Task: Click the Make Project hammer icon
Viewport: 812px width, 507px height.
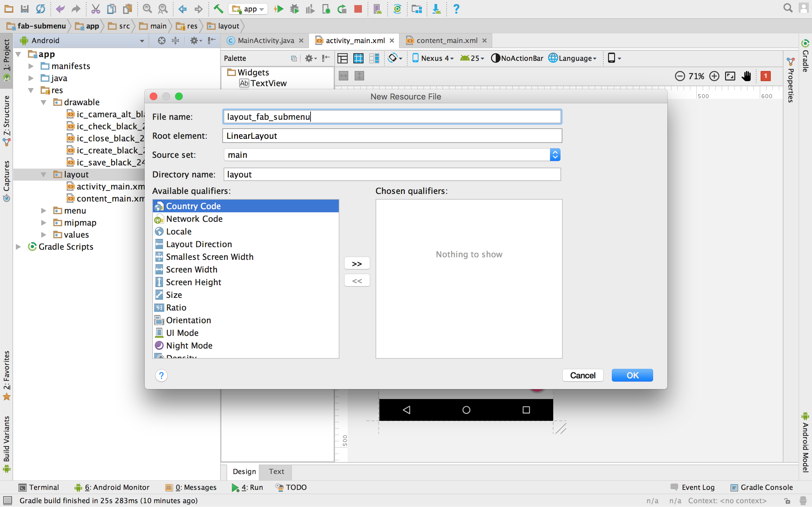Action: [219, 9]
